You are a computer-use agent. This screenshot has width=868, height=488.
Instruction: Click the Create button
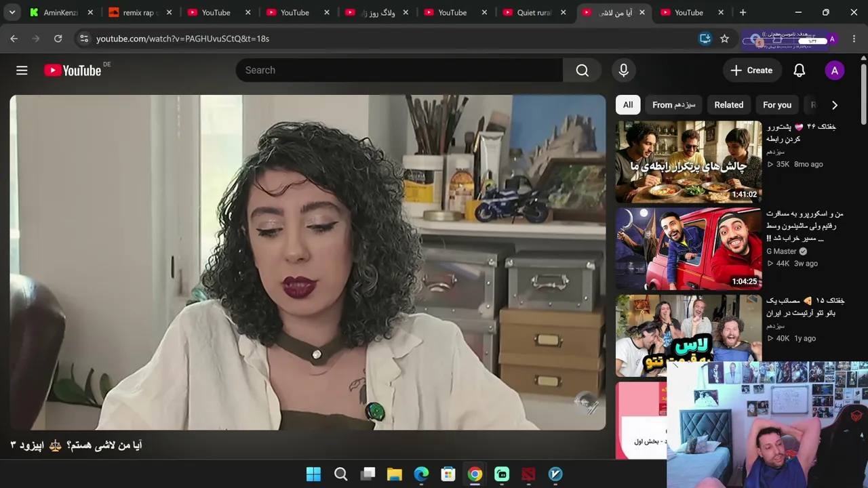coord(752,70)
